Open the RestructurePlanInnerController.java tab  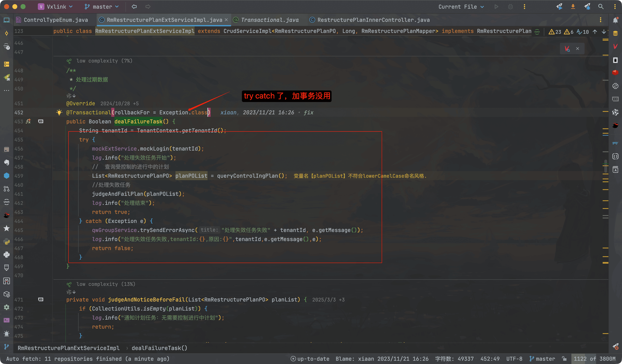[369, 20]
